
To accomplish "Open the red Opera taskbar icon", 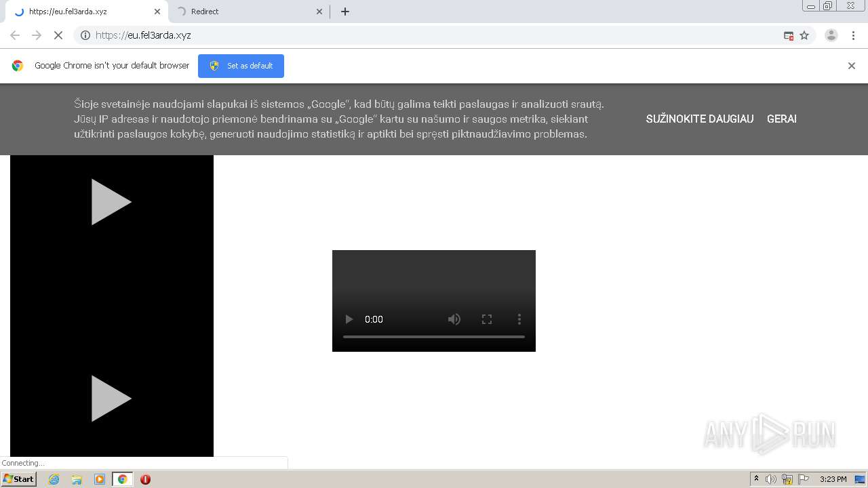I will click(x=145, y=479).
